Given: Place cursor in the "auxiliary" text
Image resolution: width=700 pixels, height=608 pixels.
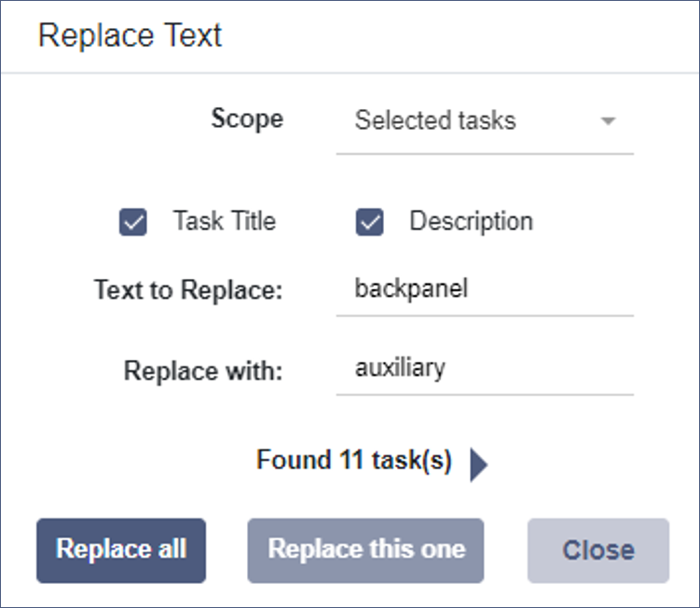Looking at the screenshot, I should [x=400, y=368].
